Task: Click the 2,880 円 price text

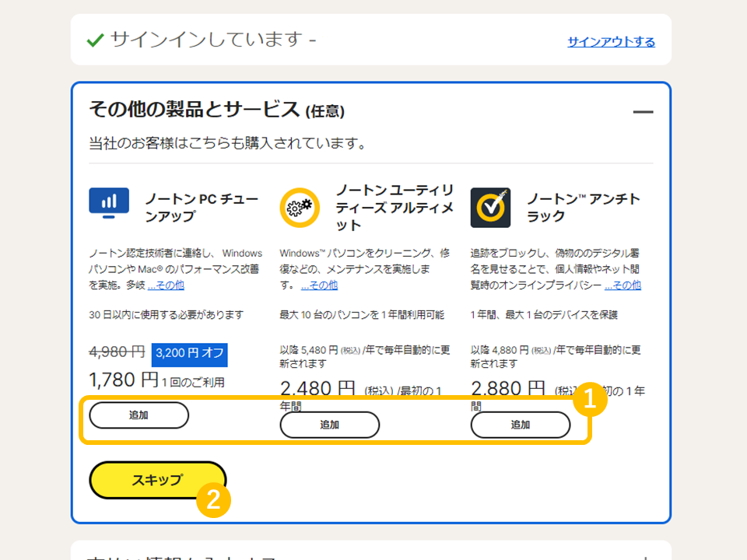Action: tap(508, 389)
